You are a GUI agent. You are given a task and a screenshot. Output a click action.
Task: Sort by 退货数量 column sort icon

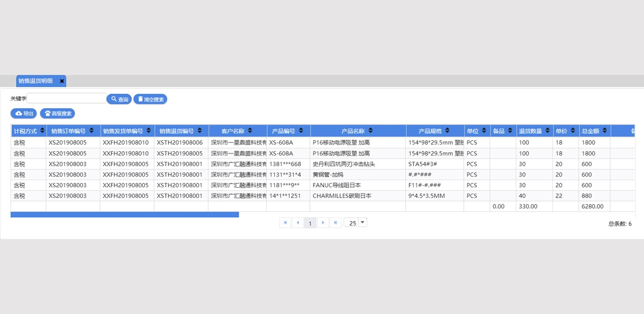click(547, 131)
